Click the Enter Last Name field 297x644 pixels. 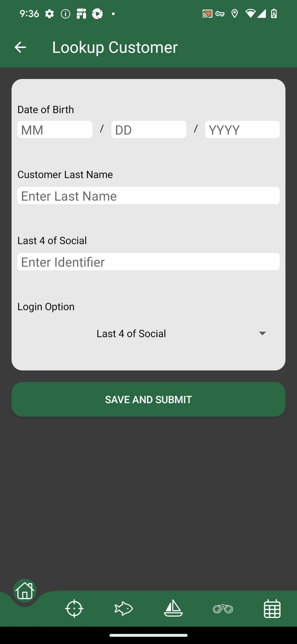(x=148, y=196)
